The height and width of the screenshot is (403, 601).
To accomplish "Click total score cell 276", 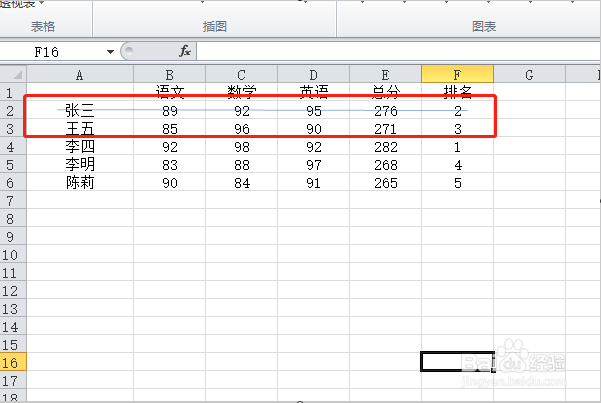I will (x=385, y=110).
